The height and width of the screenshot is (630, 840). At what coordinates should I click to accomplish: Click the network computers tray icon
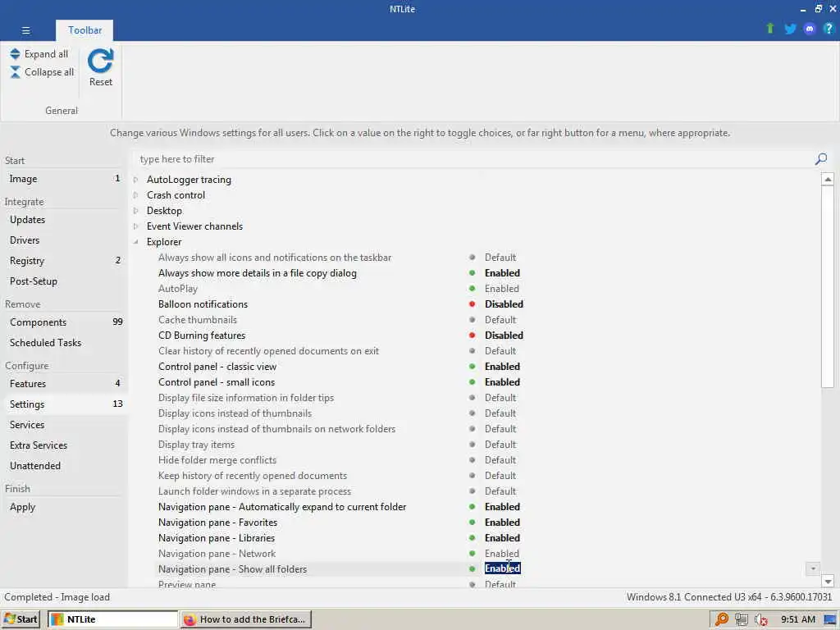pos(741,619)
